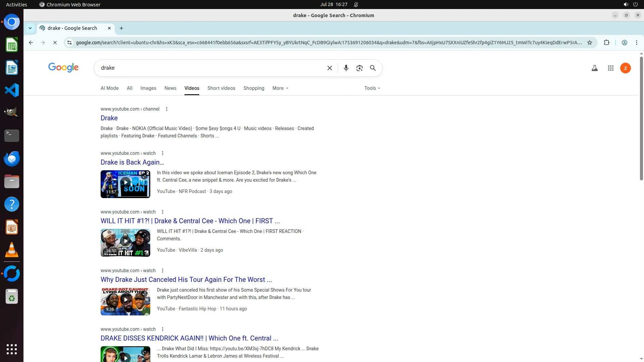
Task: Open the tab search dropdown arrow
Action: click(30, 28)
